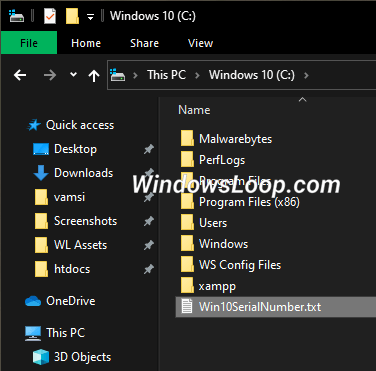Viewport: 376px width, 371px height.
Task: Open Downloads in Quick access
Action: pyautogui.click(x=84, y=173)
